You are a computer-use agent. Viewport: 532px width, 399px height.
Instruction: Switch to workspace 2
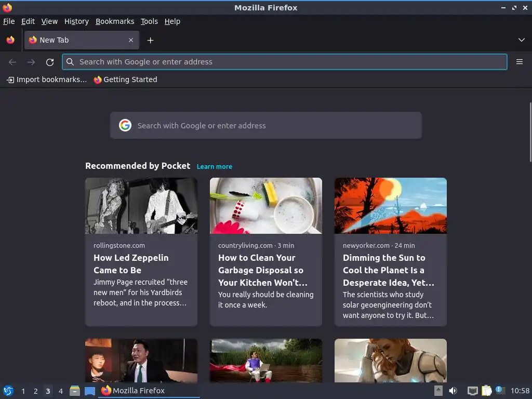click(35, 391)
